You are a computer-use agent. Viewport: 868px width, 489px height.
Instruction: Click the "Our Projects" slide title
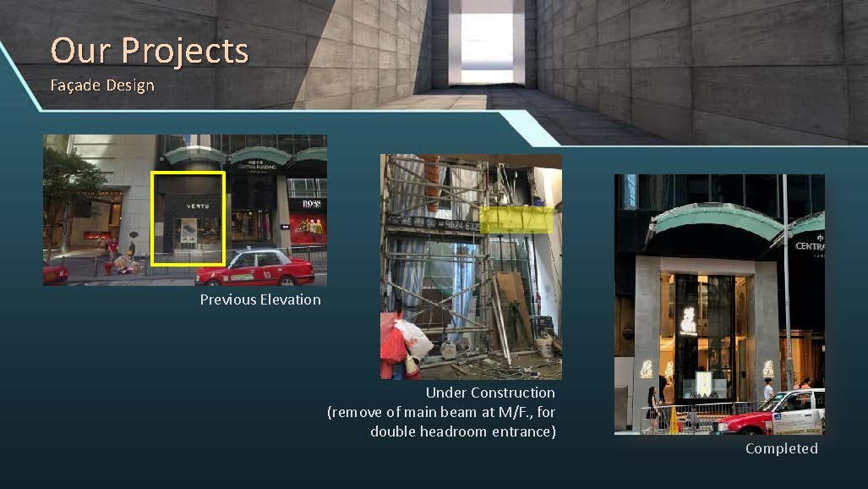(149, 51)
